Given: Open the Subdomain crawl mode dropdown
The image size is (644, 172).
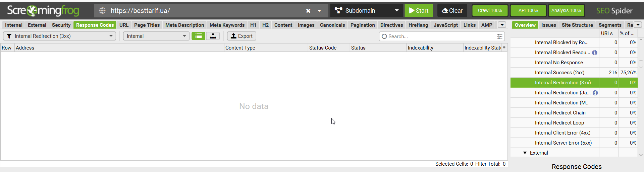Looking at the screenshot, I should (367, 10).
